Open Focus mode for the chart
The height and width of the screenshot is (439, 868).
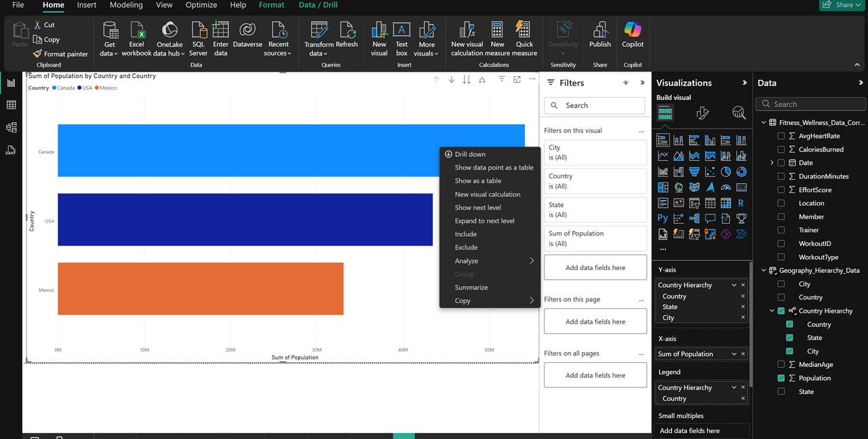coord(517,80)
